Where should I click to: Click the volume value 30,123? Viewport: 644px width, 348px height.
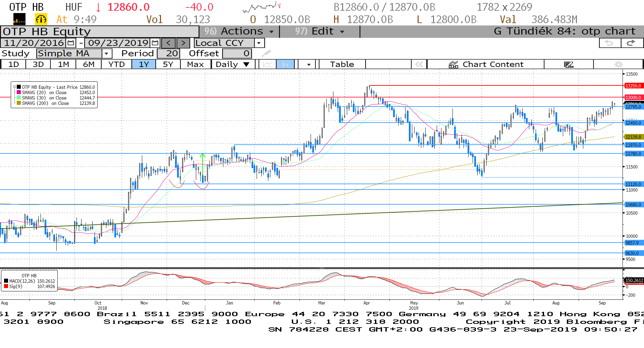[193, 19]
